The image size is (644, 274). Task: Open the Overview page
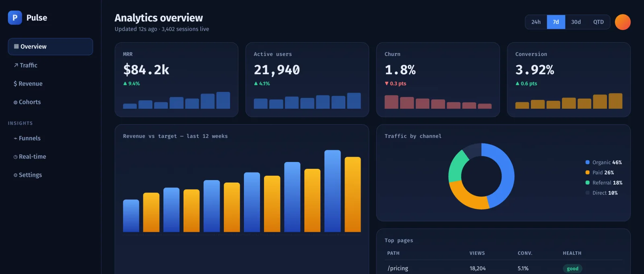50,46
